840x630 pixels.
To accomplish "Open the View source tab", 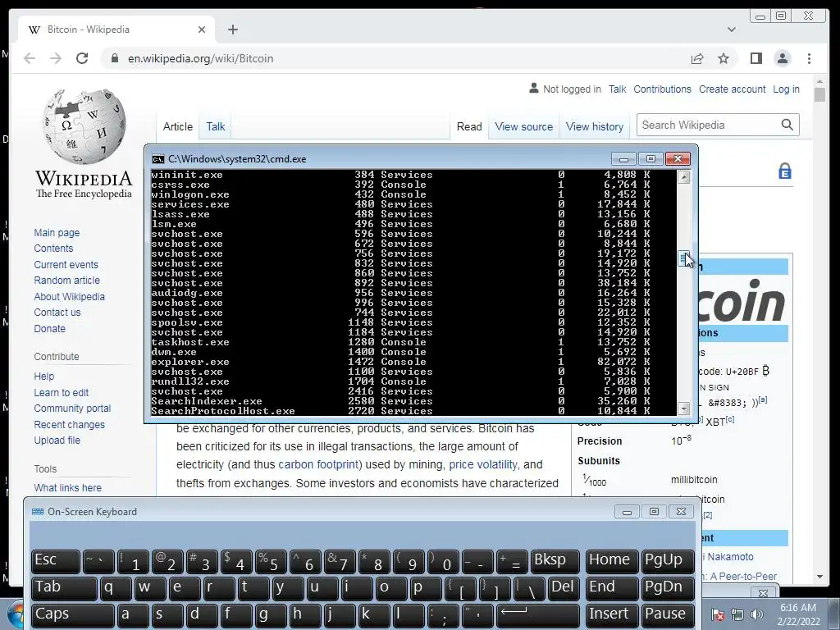I will 524,126.
